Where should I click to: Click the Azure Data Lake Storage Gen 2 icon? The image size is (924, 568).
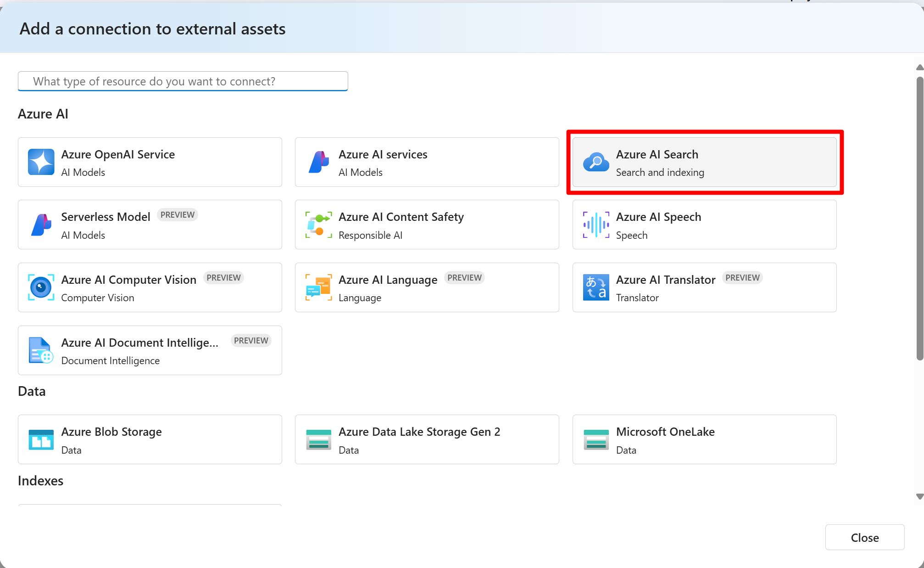(x=318, y=439)
